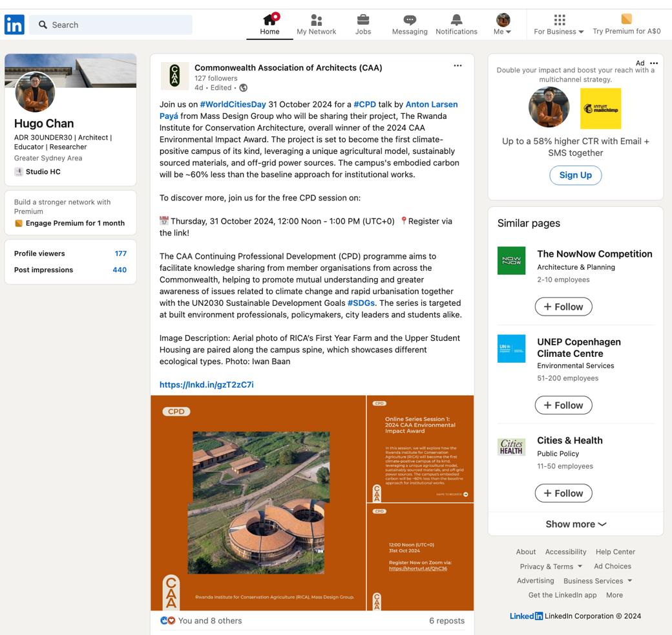672x635 pixels.
Task: Click More in footer
Action: tap(614, 595)
